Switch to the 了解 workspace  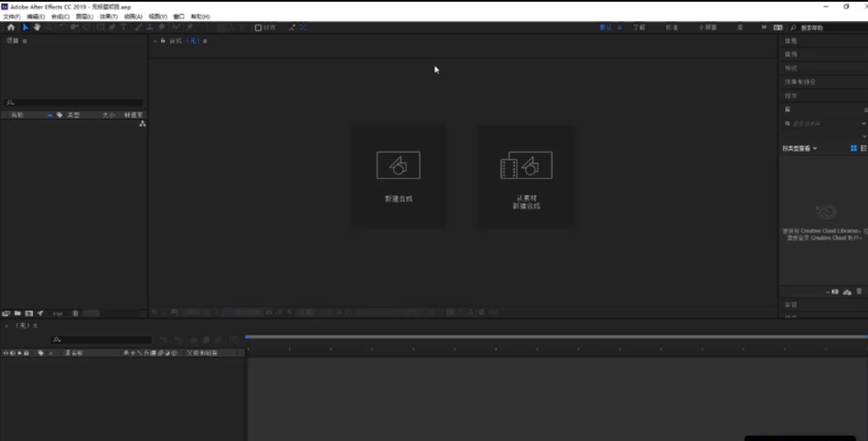(639, 27)
